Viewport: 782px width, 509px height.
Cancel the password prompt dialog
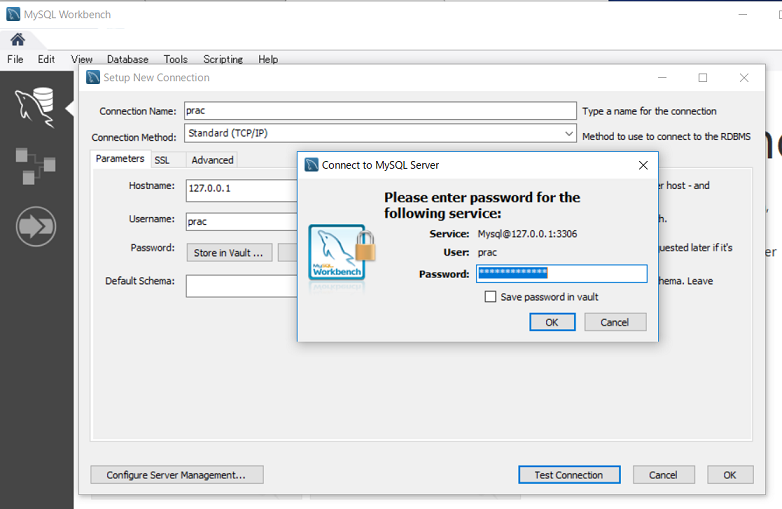point(615,322)
